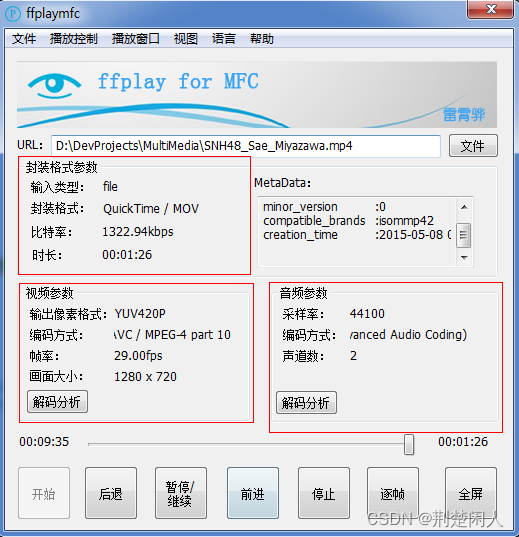Click the ffplay for MFC banner eye logo
Viewport: 519px width, 537px height.
point(54,85)
